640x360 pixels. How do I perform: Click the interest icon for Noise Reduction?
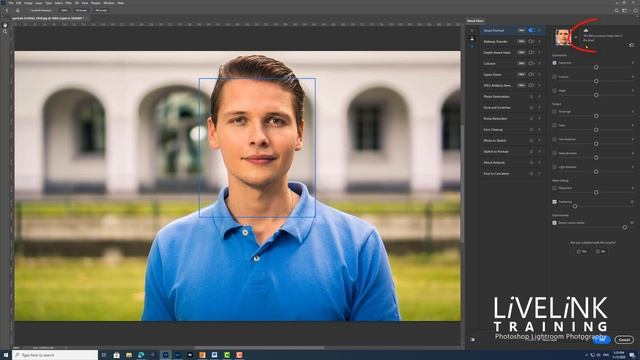(531, 119)
